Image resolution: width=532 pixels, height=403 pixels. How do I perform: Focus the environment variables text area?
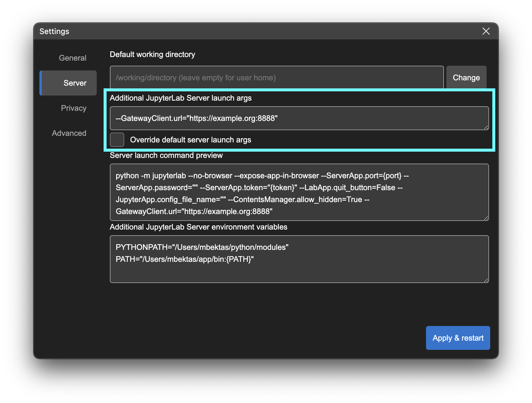click(x=299, y=259)
